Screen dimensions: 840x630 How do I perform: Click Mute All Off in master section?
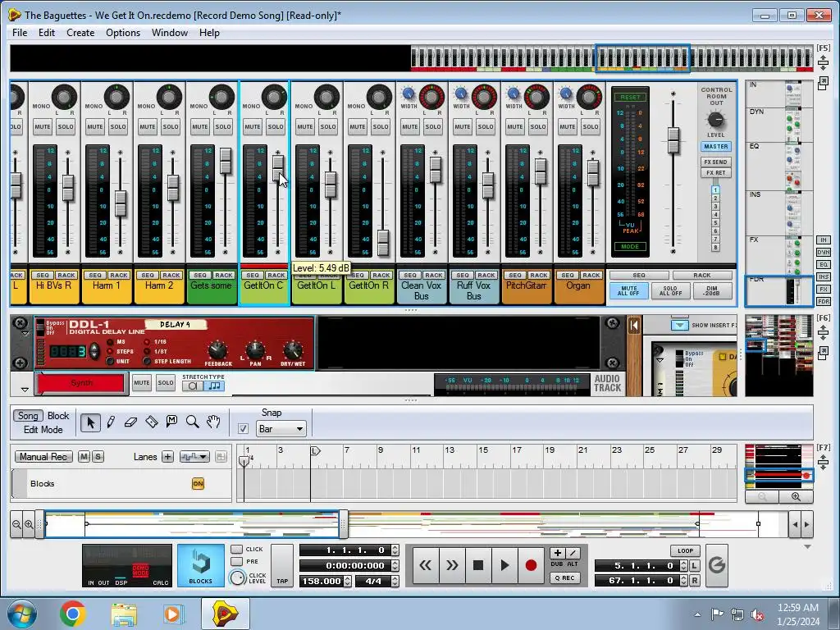pos(628,291)
